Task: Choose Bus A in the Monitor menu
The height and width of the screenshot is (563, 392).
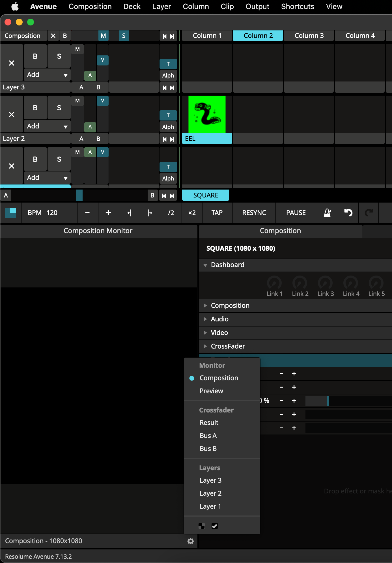Action: [208, 436]
